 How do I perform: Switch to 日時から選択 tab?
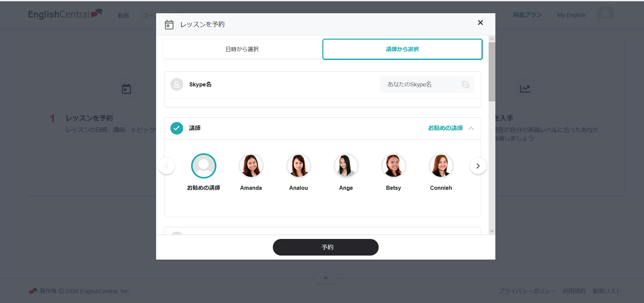(x=242, y=49)
